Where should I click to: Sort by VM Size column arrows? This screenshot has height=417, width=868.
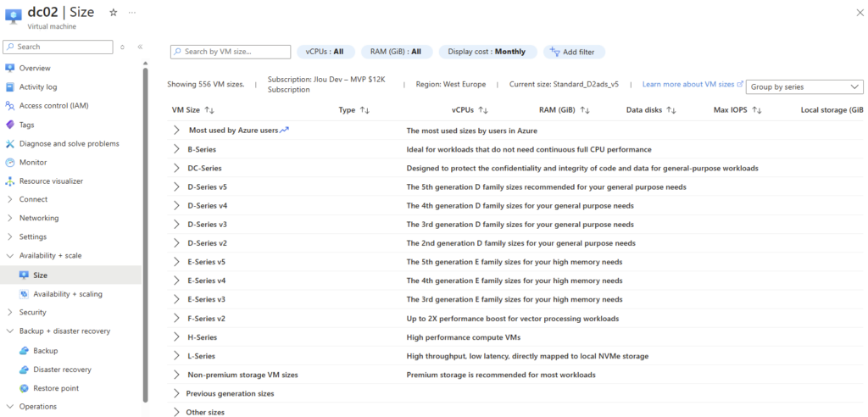[x=209, y=110]
